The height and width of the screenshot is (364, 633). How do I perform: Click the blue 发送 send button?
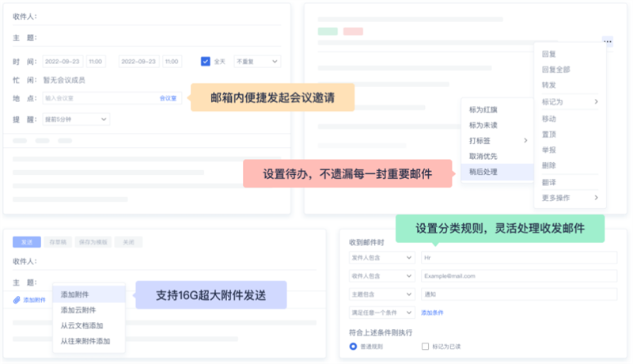27,242
